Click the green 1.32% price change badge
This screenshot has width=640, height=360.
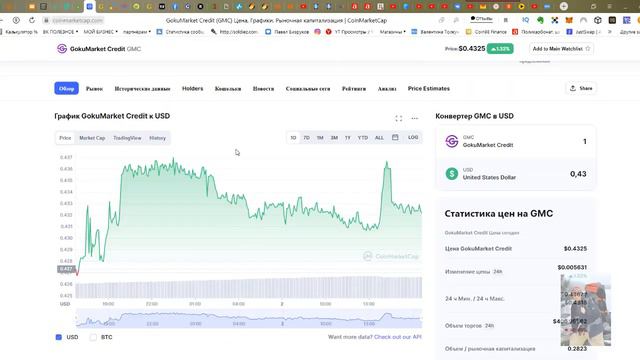(500, 49)
